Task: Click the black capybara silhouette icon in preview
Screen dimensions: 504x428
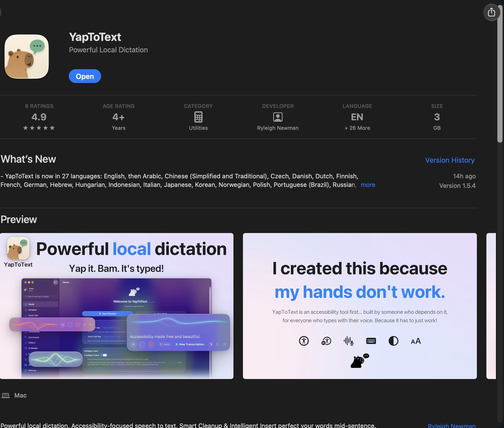Action: (x=360, y=361)
